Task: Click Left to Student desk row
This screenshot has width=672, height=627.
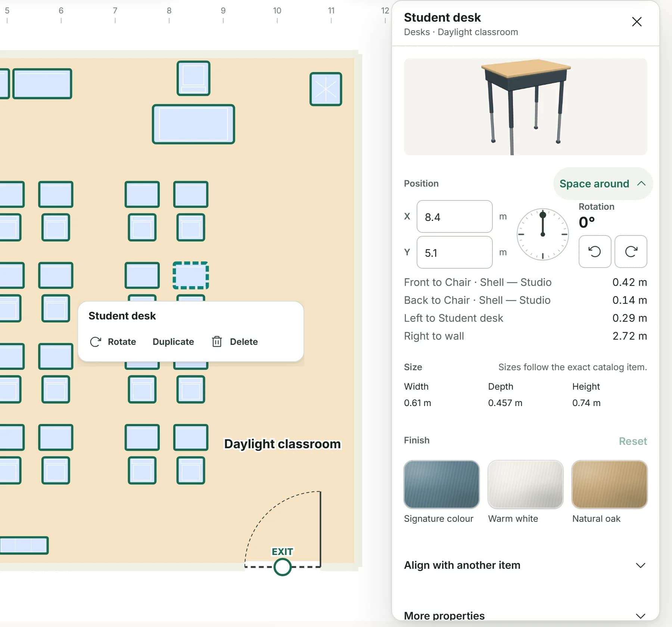Action: pyautogui.click(x=525, y=318)
